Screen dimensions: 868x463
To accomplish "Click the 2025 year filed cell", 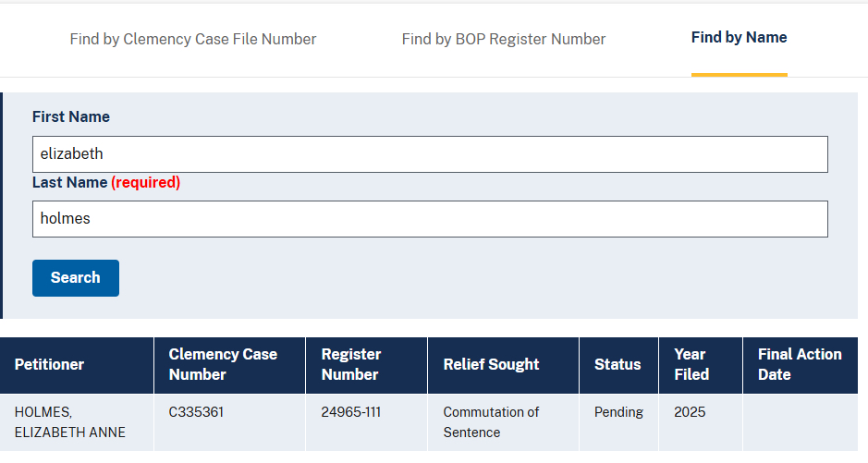I will point(691,412).
